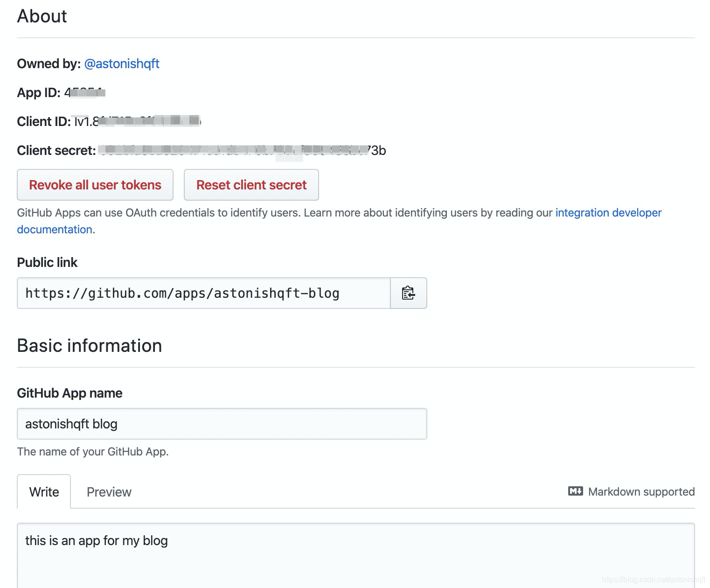Click the App ID label
Screen dimensions: 710x588
click(x=39, y=92)
